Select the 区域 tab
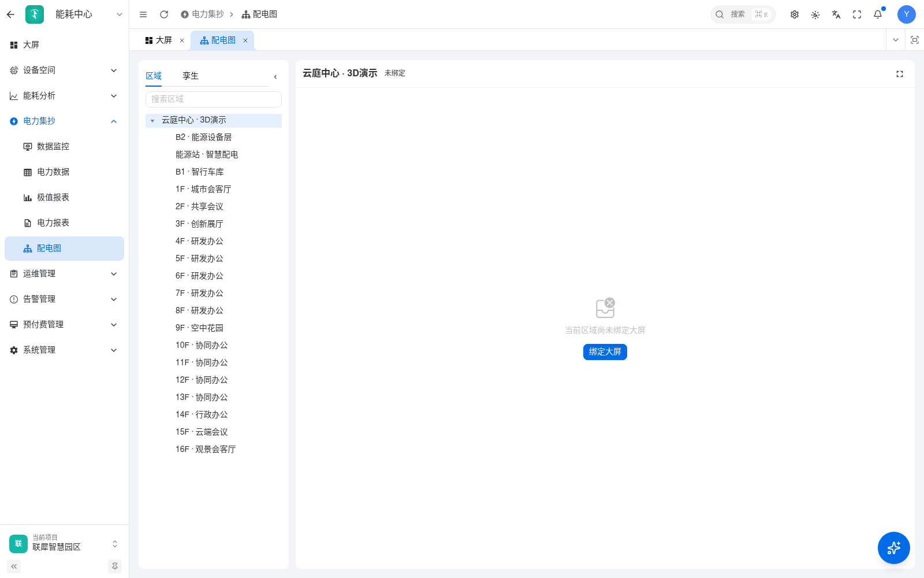This screenshot has height=578, width=924. 154,76
